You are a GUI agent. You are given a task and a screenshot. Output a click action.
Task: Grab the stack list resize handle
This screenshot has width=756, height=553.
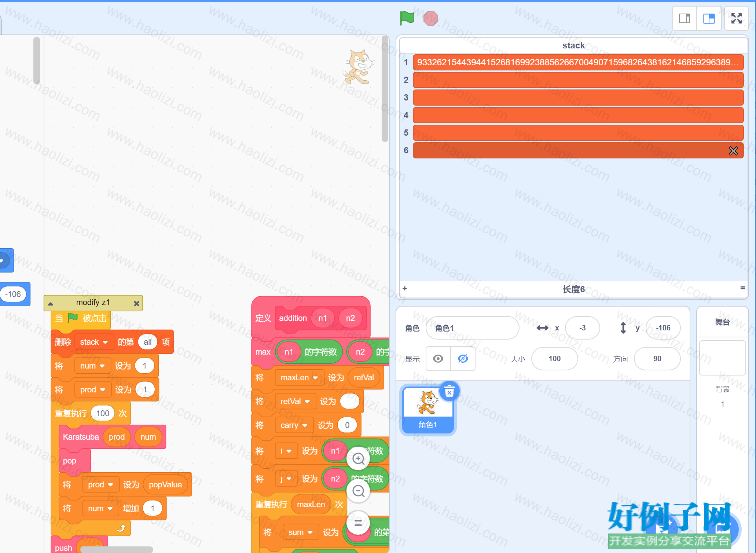point(742,288)
